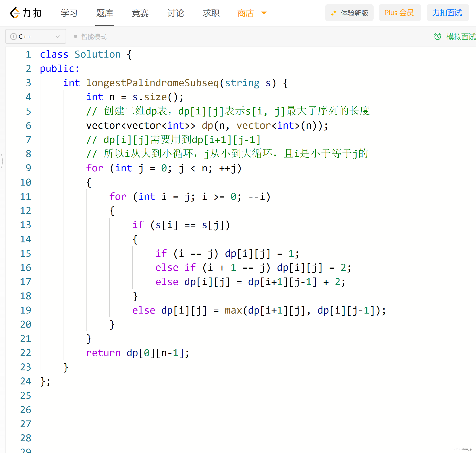
Task: Click line number 22 in gutter
Action: (25, 353)
